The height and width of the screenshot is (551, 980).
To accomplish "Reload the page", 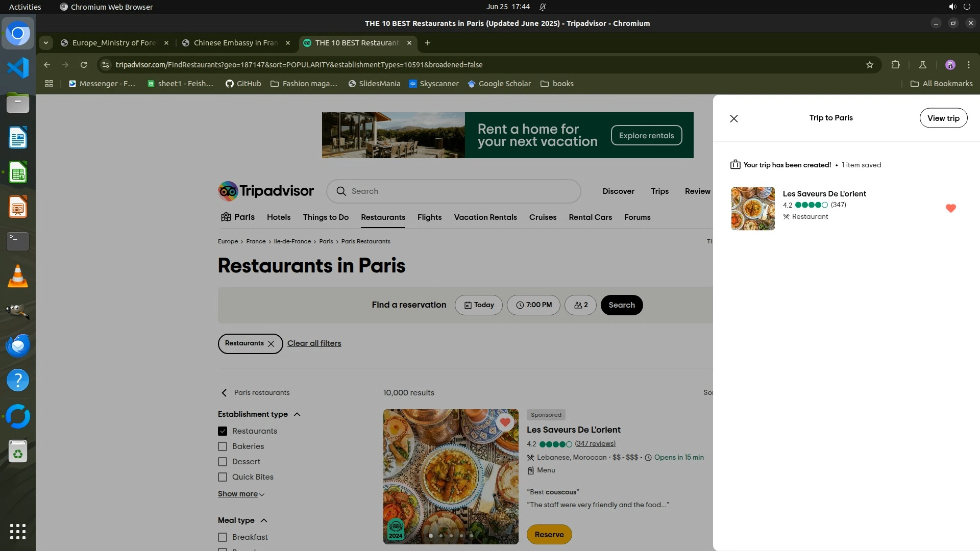I will (x=84, y=65).
